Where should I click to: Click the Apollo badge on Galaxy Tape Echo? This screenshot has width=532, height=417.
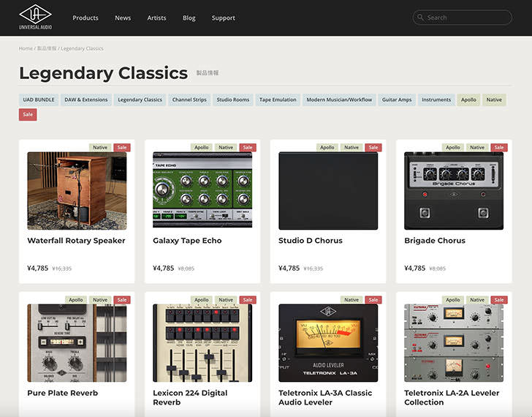202,147
